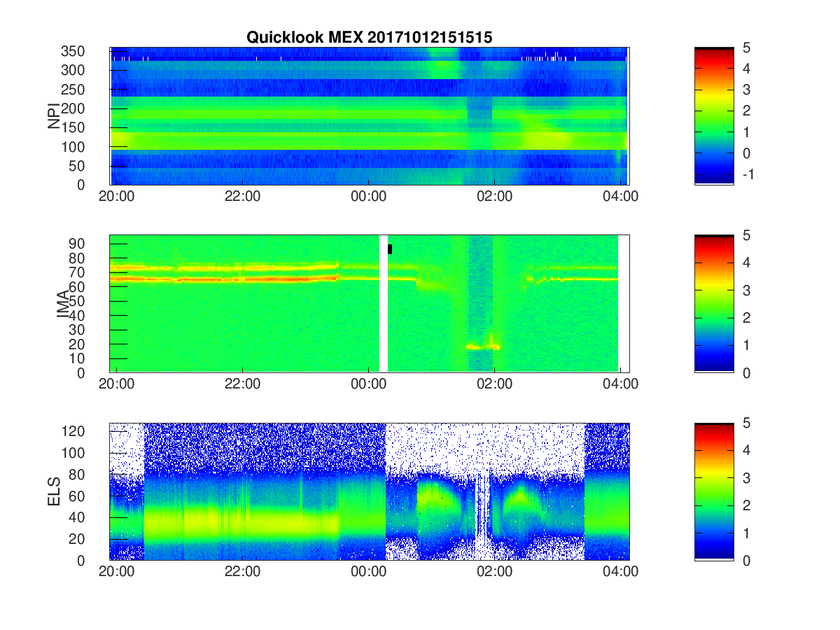Click the 20:00 time label under the NPI plot
This screenshot has width=840, height=630.
116,197
